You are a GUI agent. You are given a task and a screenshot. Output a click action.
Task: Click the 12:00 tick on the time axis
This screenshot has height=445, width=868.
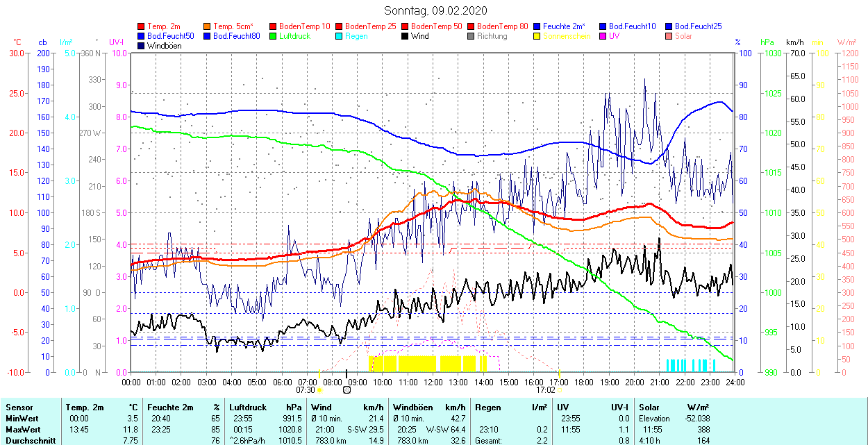(433, 382)
